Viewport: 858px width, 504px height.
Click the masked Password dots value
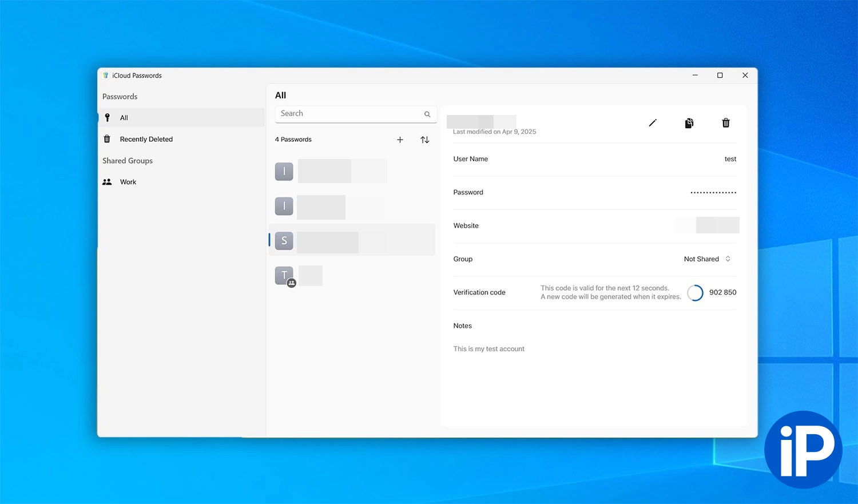click(713, 193)
